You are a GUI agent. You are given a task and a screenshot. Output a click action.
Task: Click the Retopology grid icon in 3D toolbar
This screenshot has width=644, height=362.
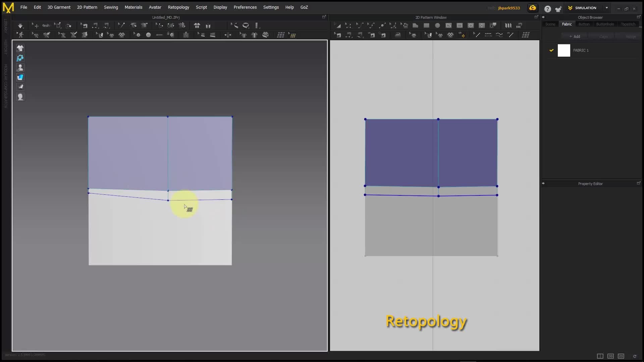pos(281,35)
